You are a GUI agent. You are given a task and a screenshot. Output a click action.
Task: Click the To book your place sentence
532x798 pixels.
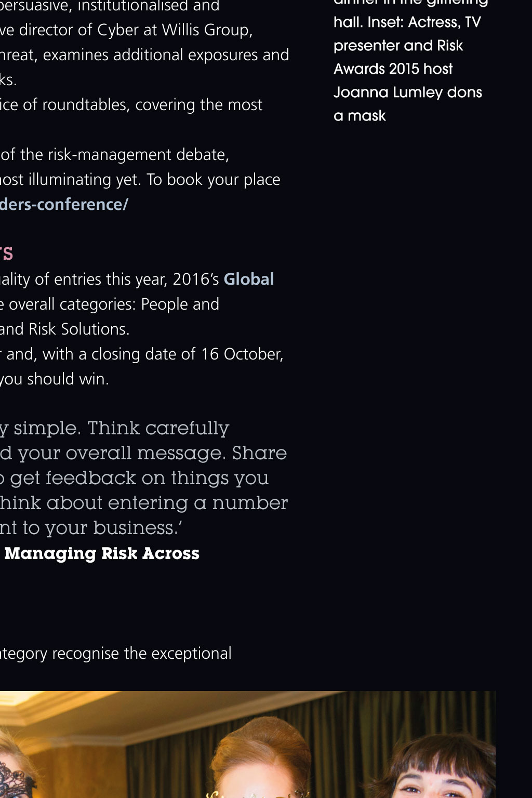[214, 179]
